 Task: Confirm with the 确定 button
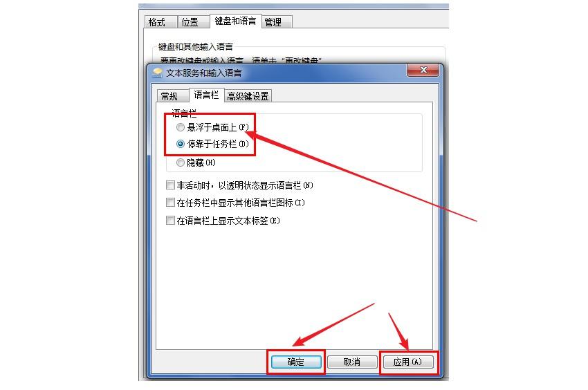(296, 362)
